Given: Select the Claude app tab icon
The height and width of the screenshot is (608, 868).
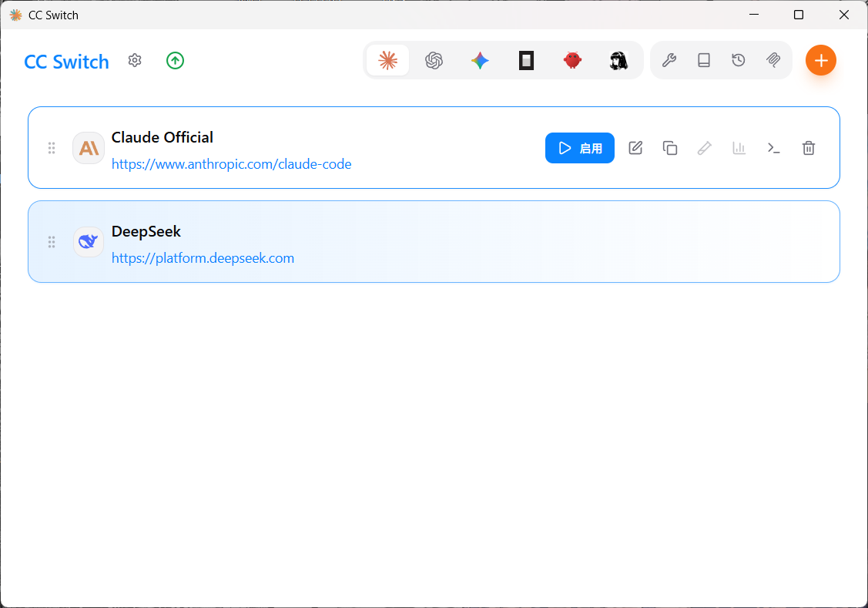Looking at the screenshot, I should [x=387, y=60].
